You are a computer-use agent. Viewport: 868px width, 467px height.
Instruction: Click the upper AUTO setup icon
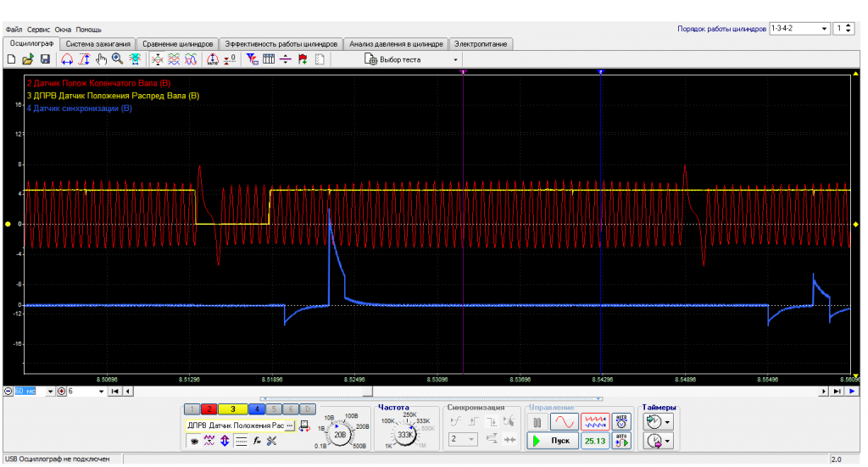(x=621, y=422)
